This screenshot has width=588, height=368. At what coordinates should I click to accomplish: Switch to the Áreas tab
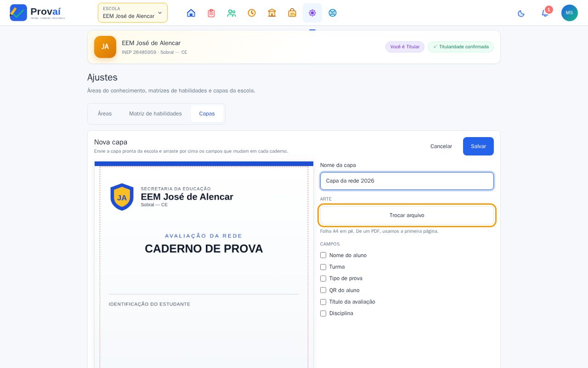click(x=105, y=114)
